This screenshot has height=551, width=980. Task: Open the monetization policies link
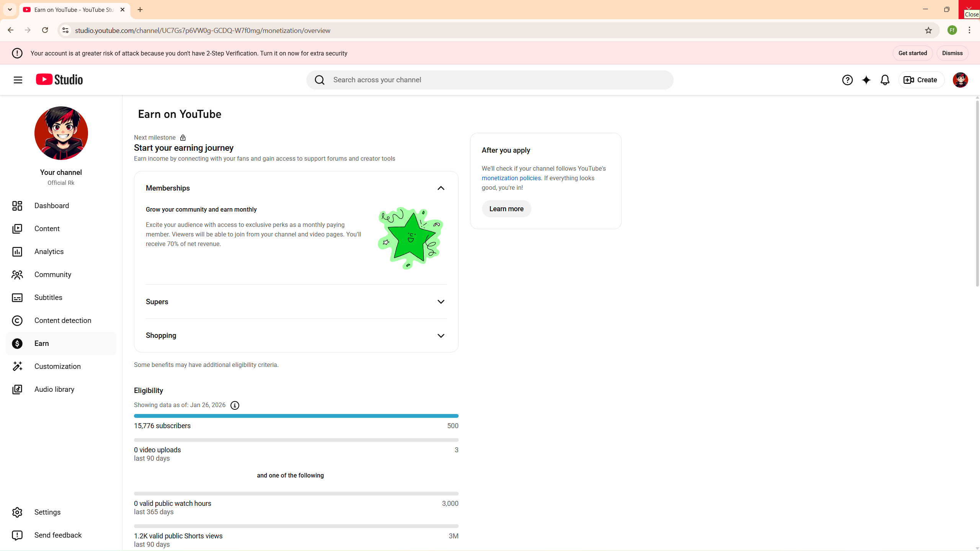tap(511, 178)
